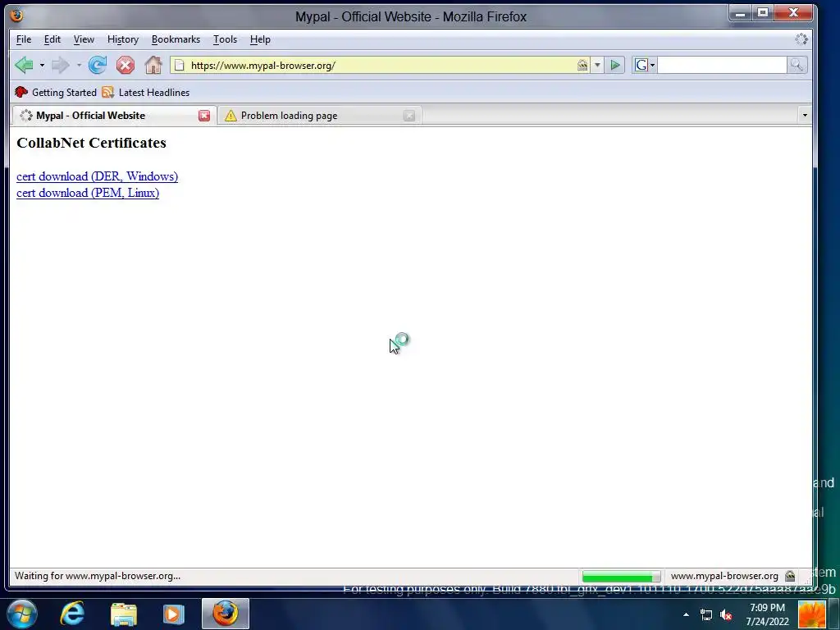Viewport: 840px width, 630px height.
Task: Open the Back history dropdown arrow
Action: [42, 66]
